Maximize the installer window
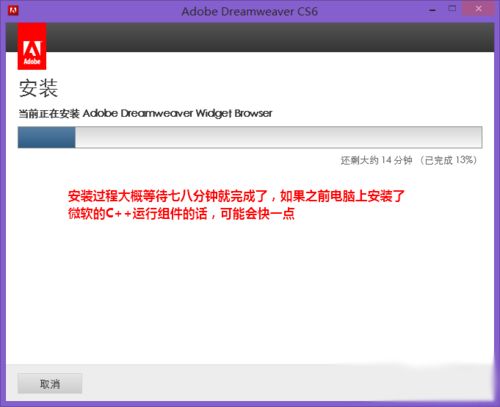This screenshot has height=407, width=500. point(452,9)
